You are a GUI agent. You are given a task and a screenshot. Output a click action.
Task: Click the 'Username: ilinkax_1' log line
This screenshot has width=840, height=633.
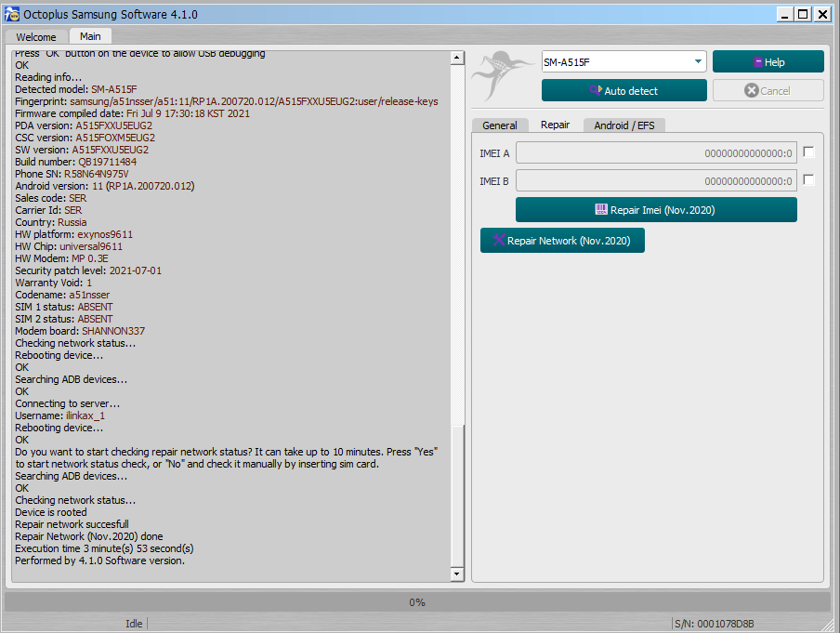tap(60, 415)
